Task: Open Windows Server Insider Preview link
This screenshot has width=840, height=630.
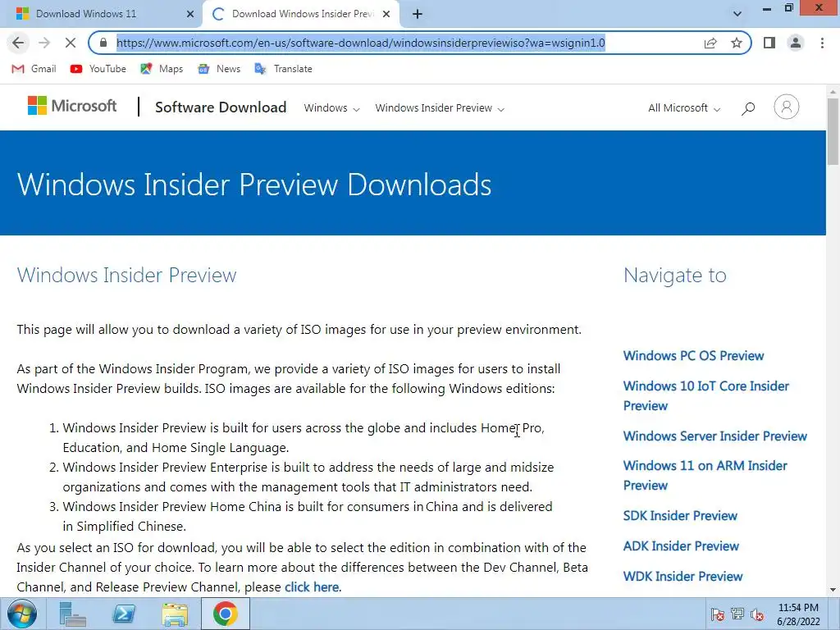Action: click(x=714, y=436)
